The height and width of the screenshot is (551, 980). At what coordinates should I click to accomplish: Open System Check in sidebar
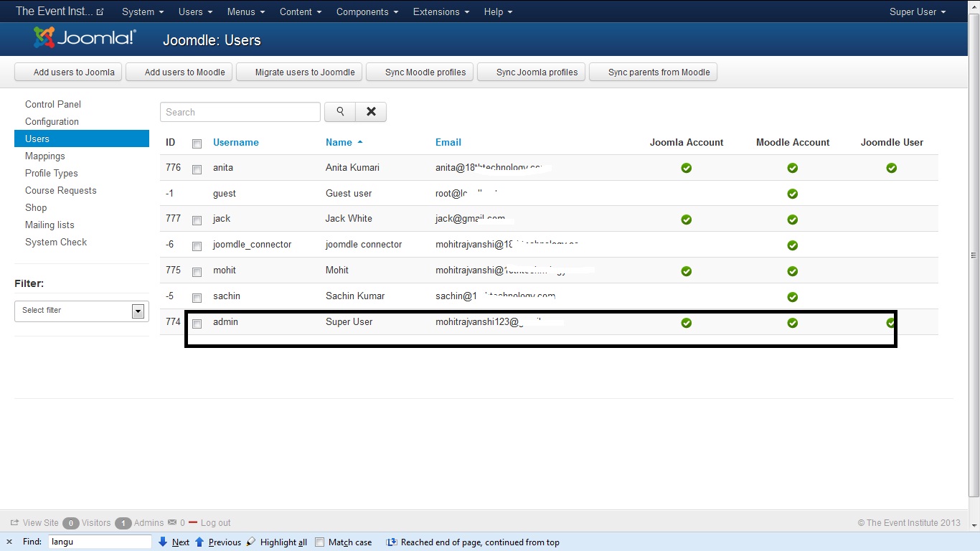click(x=56, y=242)
